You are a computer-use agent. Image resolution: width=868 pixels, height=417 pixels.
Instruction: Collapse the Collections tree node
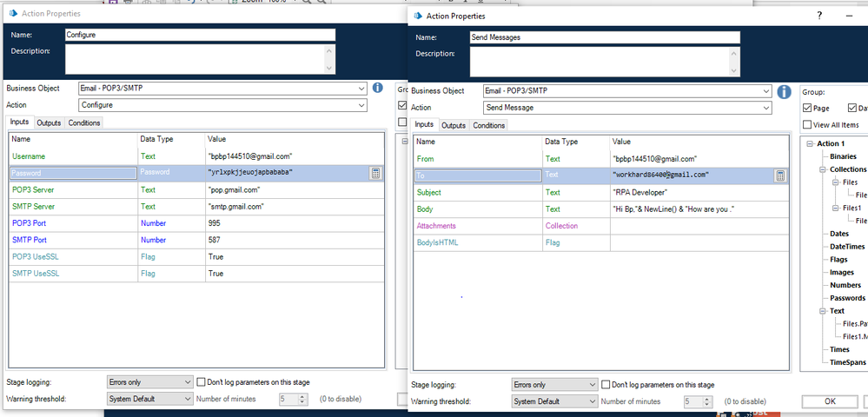823,169
